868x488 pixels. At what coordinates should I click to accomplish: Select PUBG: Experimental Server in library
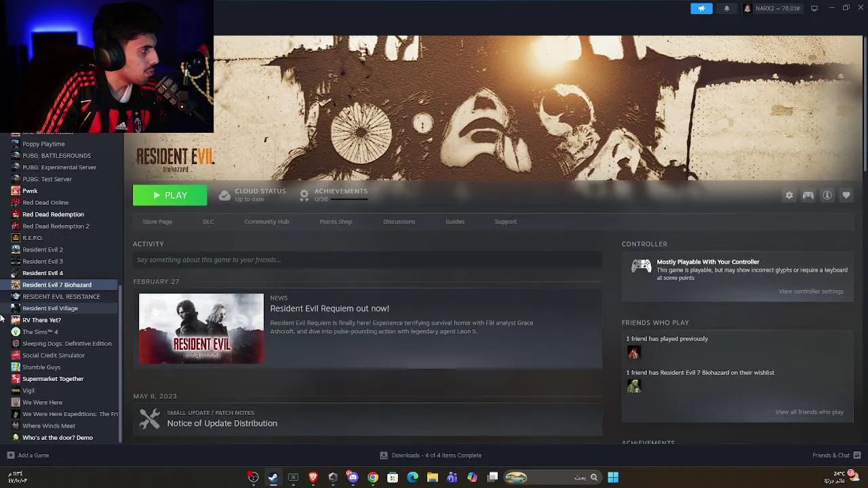pyautogui.click(x=59, y=167)
